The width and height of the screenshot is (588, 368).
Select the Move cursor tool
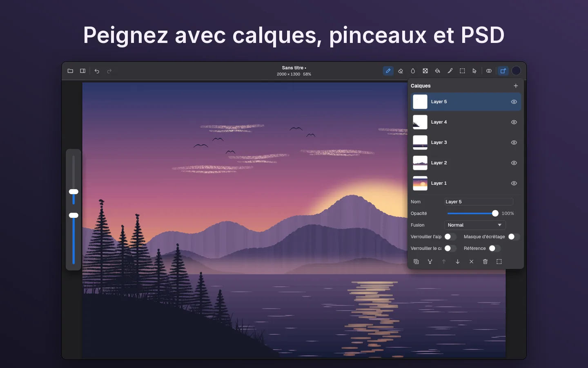tap(474, 71)
